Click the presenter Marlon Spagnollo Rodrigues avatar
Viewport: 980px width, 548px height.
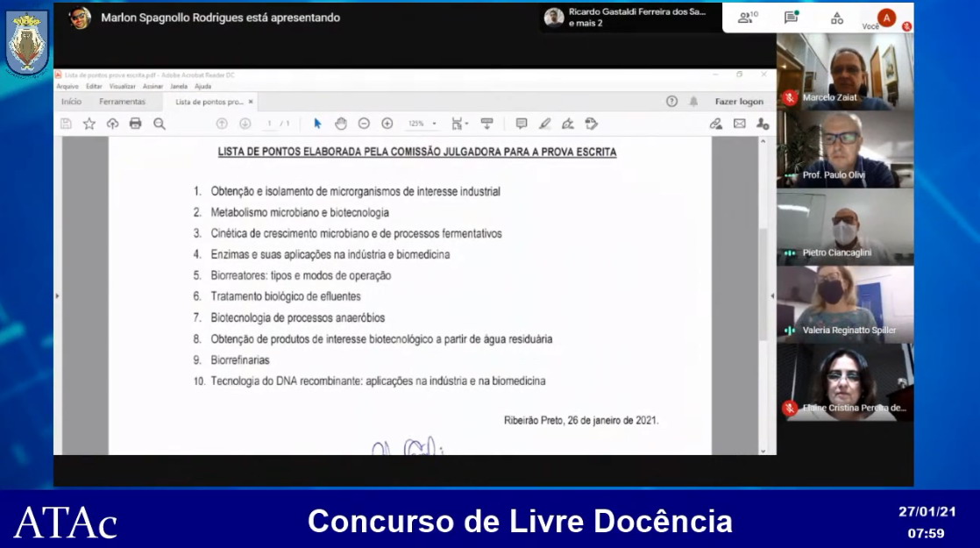pyautogui.click(x=80, y=18)
